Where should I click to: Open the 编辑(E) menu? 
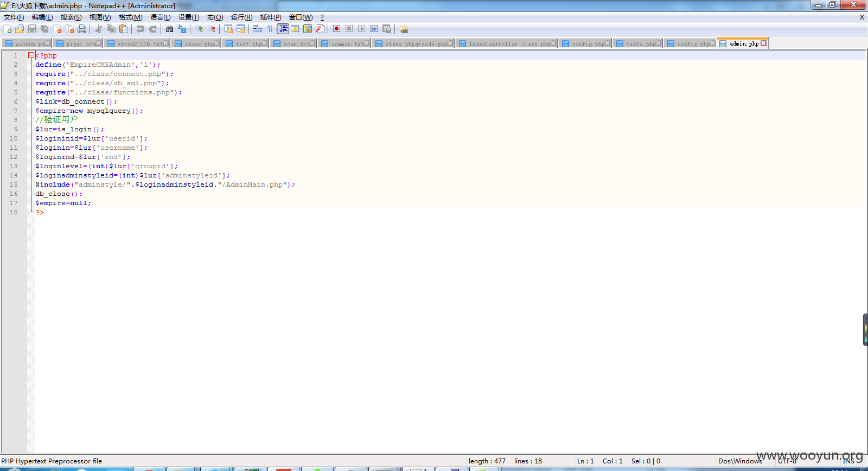[42, 17]
